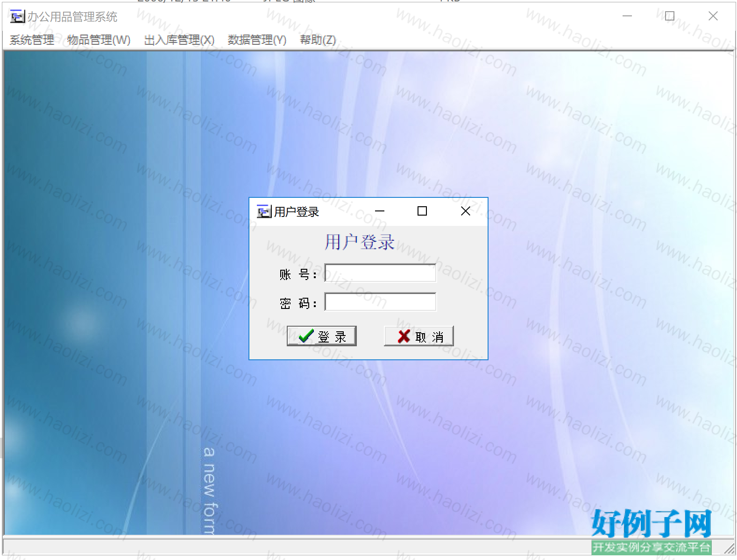Click the 用户登录 dialog title icon

pos(264,211)
